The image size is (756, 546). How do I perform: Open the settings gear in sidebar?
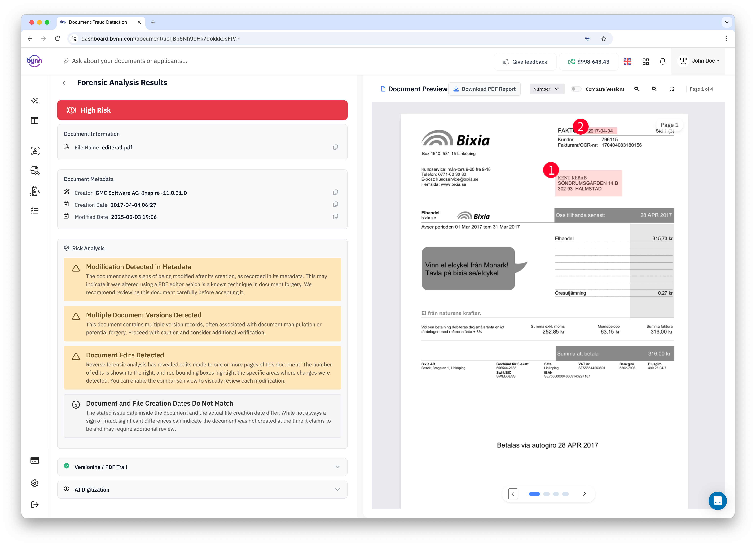[x=35, y=483]
